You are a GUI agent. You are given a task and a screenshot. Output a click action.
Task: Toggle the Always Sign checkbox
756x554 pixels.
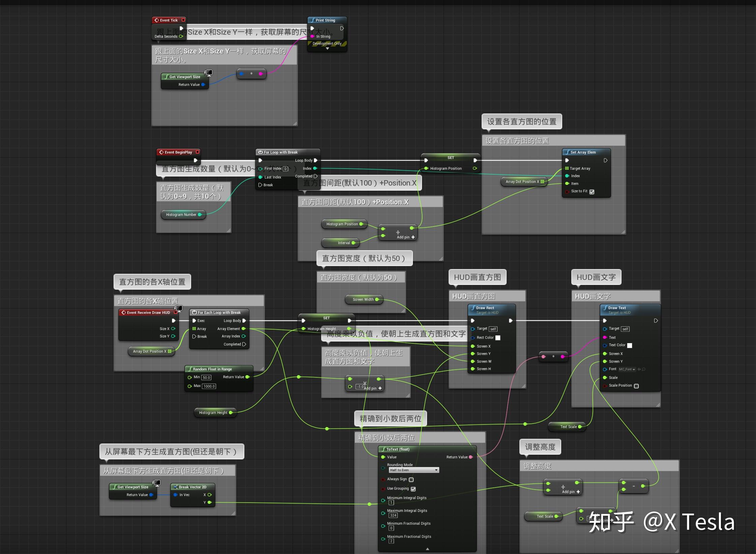pyautogui.click(x=411, y=480)
